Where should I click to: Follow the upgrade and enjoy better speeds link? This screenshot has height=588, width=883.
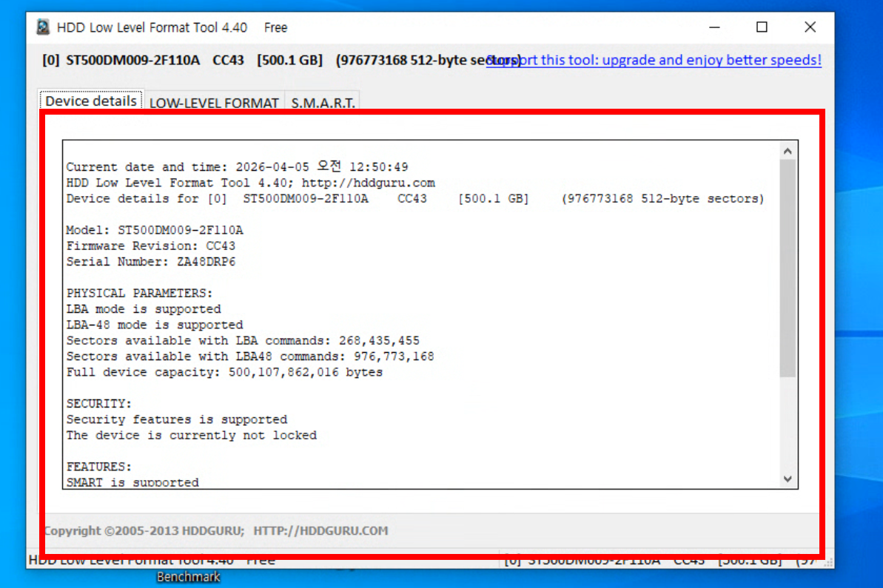654,60
